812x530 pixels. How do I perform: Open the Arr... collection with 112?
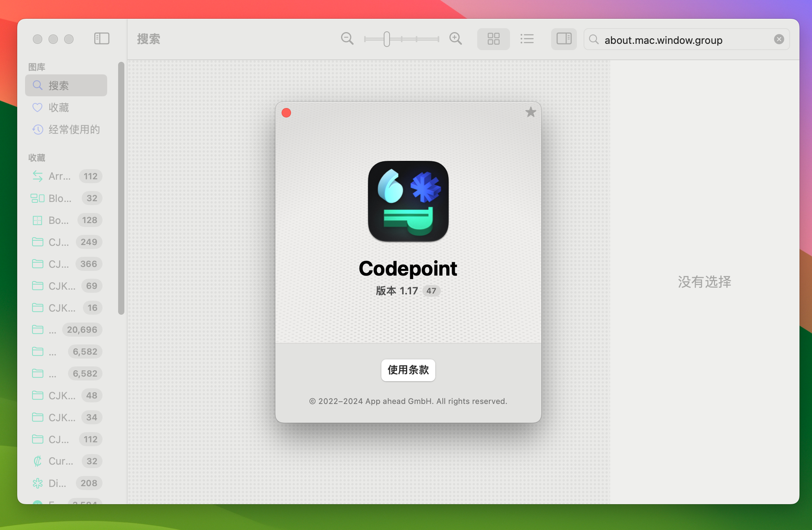click(x=66, y=176)
